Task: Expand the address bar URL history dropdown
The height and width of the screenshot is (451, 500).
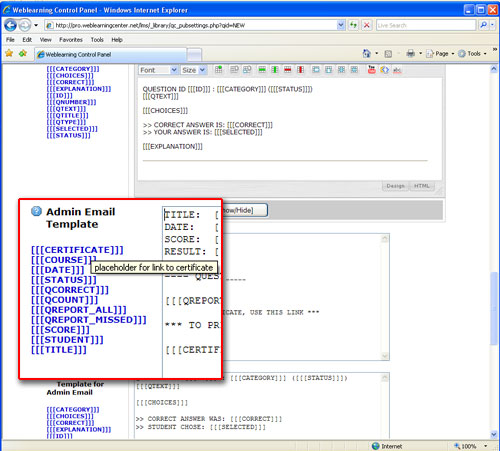Action: coord(341,25)
